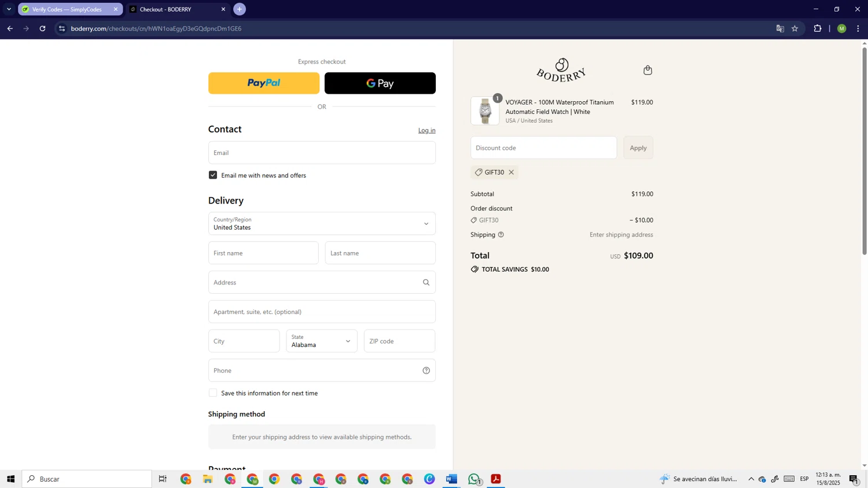Switch to Checkout - BODERRY tab
This screenshot has width=868, height=488.
(172, 9)
